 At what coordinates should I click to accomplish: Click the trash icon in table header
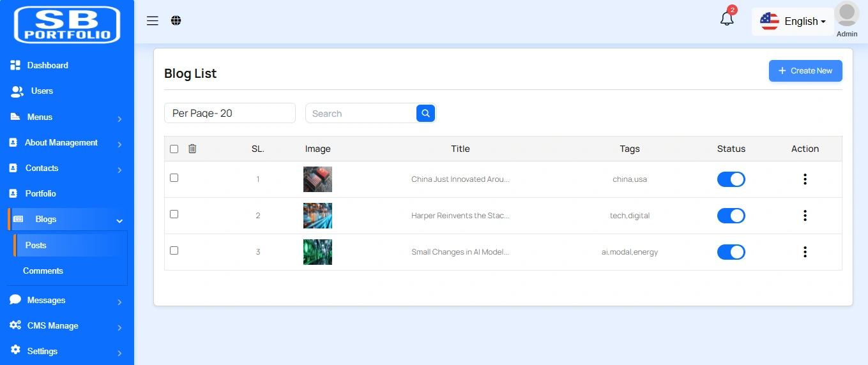point(192,149)
